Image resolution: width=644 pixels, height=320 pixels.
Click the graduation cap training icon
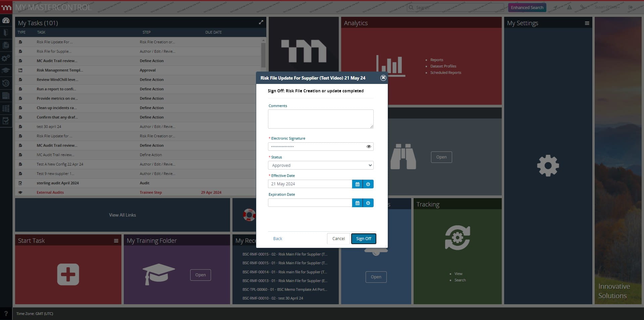click(6, 71)
